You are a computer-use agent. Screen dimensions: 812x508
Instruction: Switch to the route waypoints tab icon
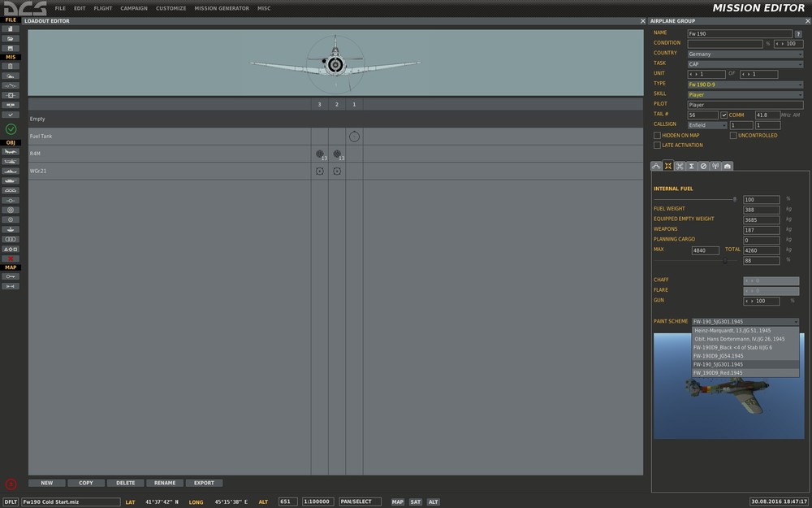click(656, 166)
